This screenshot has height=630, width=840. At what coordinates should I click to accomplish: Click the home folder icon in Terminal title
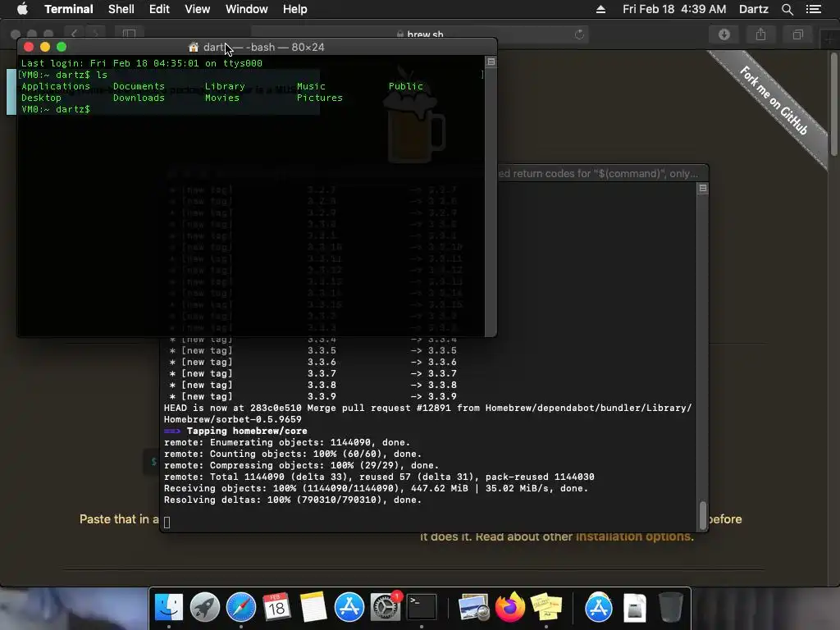194,47
